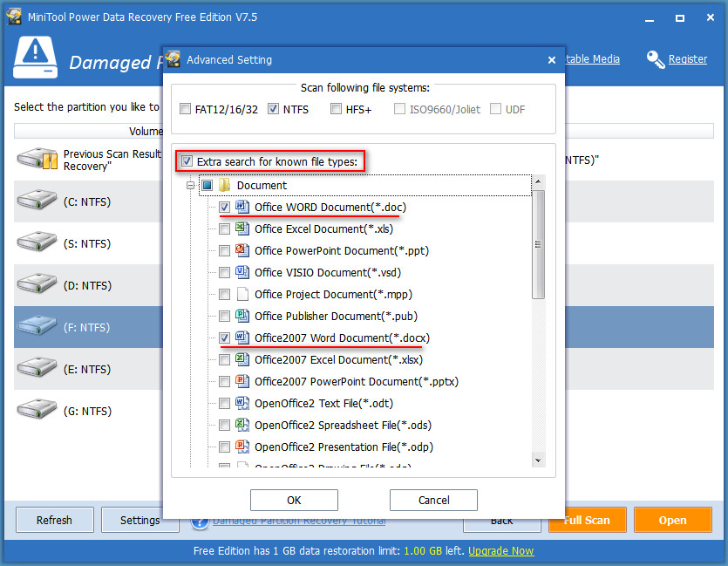Click the MiniTool app icon in the title bar
The height and width of the screenshot is (566, 728).
click(14, 17)
